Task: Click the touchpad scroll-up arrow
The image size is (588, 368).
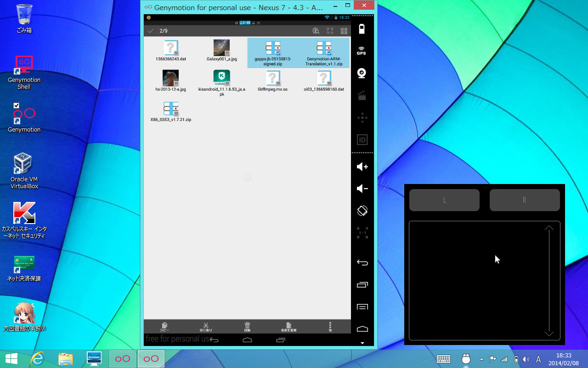Action: [549, 228]
